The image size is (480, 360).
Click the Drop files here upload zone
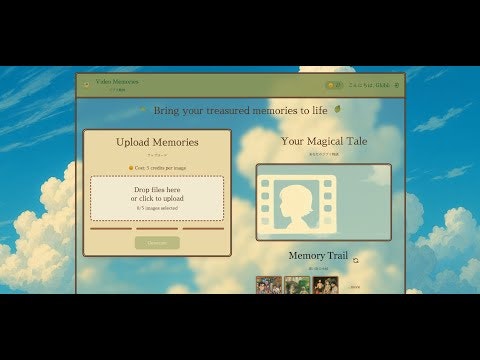(157, 198)
